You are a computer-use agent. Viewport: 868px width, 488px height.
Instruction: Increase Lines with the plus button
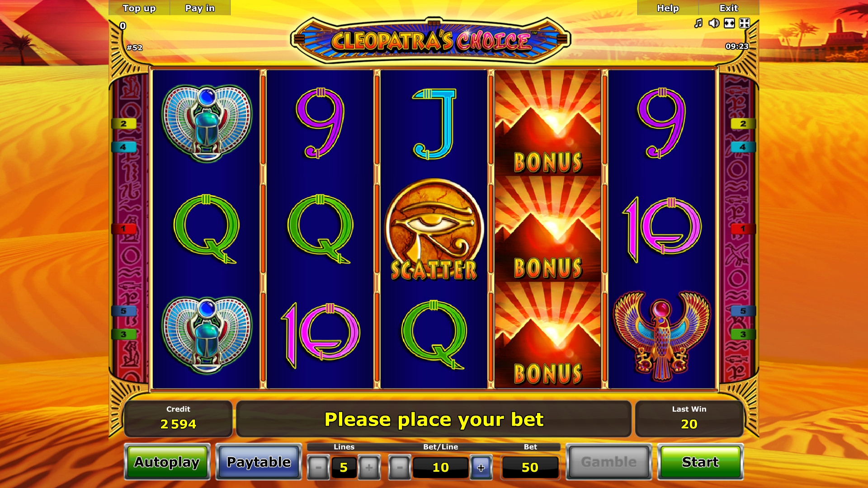tap(369, 467)
